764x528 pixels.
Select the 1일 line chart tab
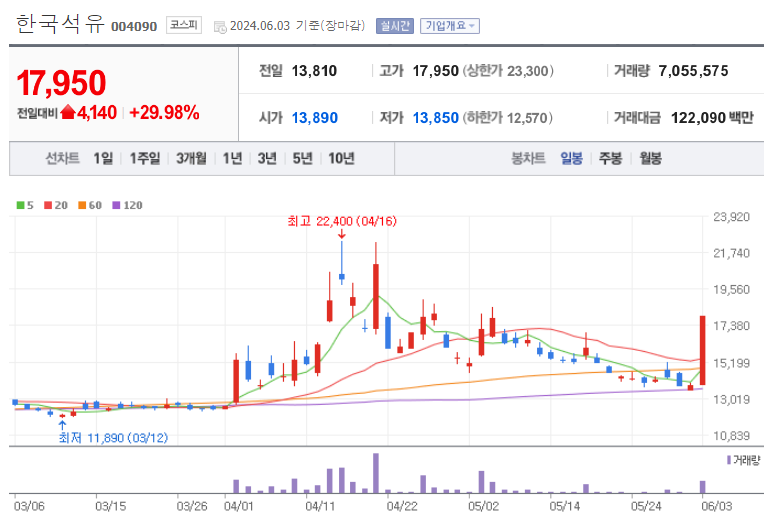(x=103, y=158)
